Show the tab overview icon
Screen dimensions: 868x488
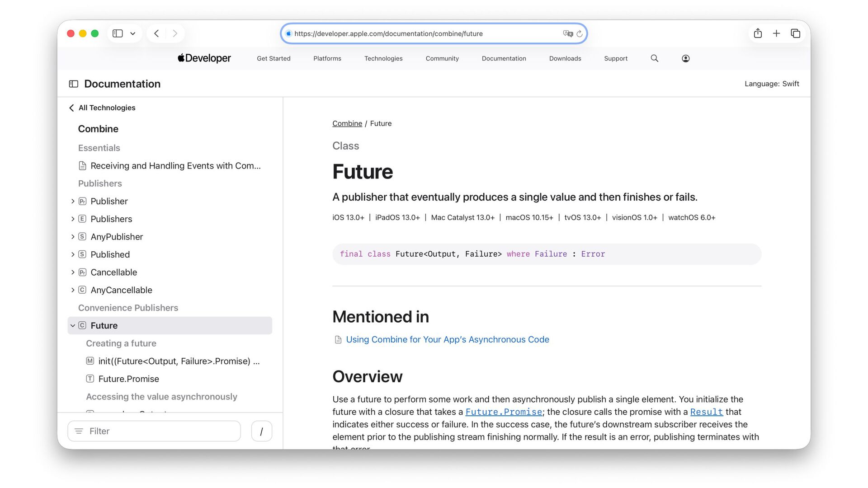[x=795, y=33]
